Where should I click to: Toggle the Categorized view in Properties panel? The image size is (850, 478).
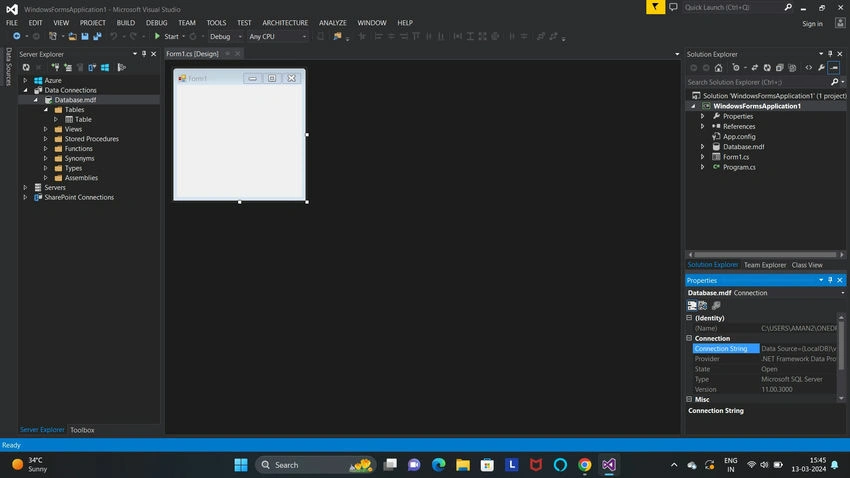(692, 306)
